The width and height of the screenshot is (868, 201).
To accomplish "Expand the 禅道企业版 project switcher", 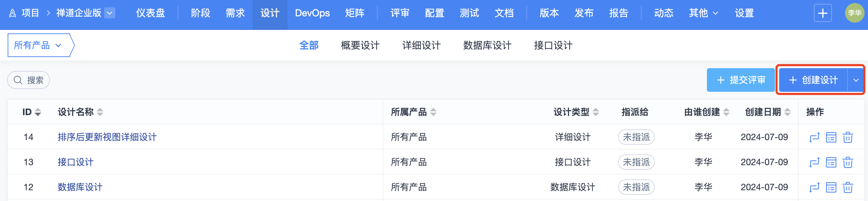I will (110, 13).
